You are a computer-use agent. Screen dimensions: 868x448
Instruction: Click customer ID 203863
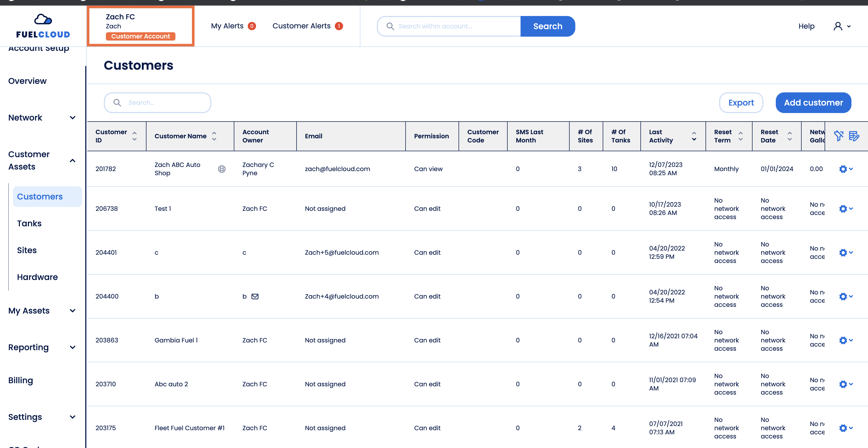106,340
